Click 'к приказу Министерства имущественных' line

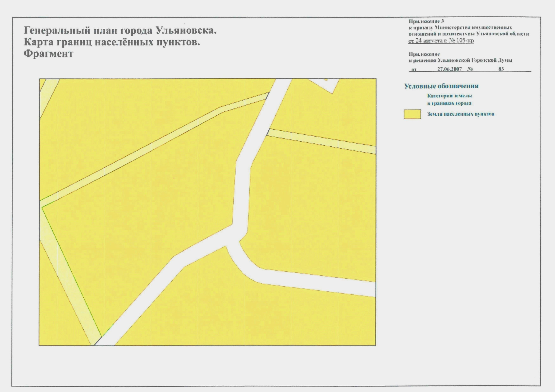(x=460, y=27)
